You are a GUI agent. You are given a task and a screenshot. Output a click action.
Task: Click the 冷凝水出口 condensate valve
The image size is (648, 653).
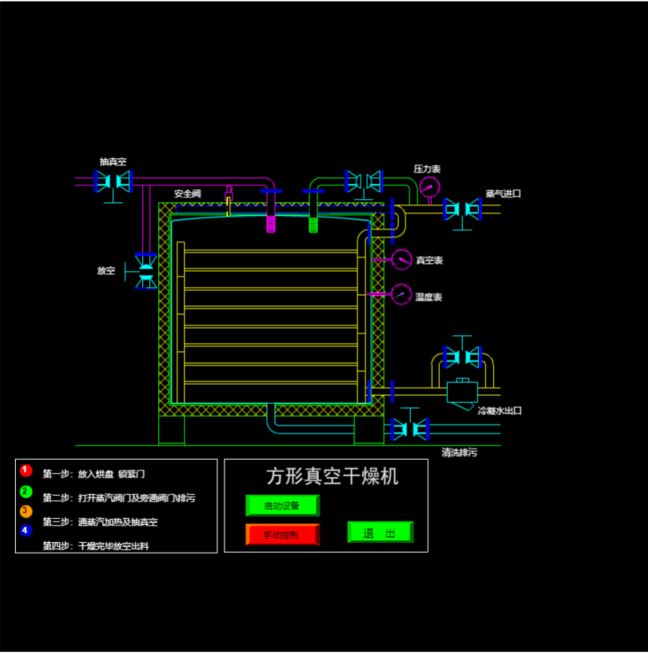click(x=462, y=357)
